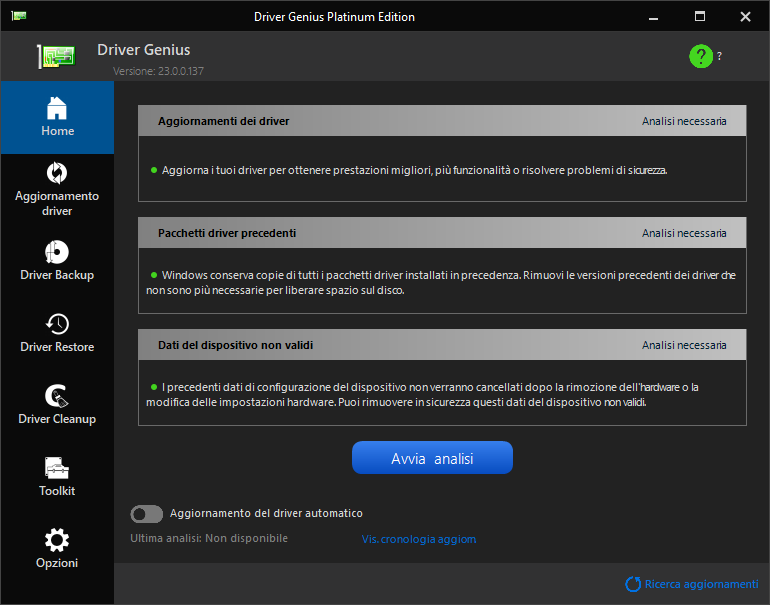
Task: Open Driver Cleanup in the sidebar
Action: (57, 405)
